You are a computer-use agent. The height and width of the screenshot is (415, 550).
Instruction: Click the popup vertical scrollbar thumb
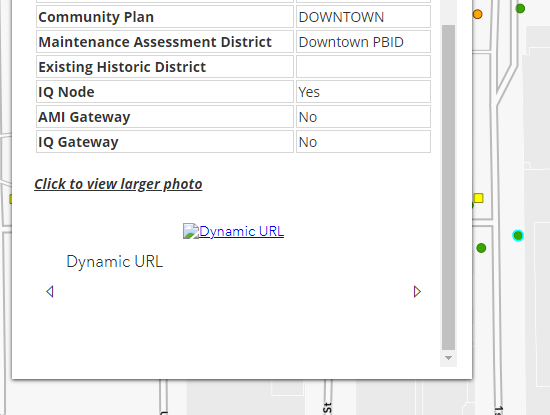[448, 187]
